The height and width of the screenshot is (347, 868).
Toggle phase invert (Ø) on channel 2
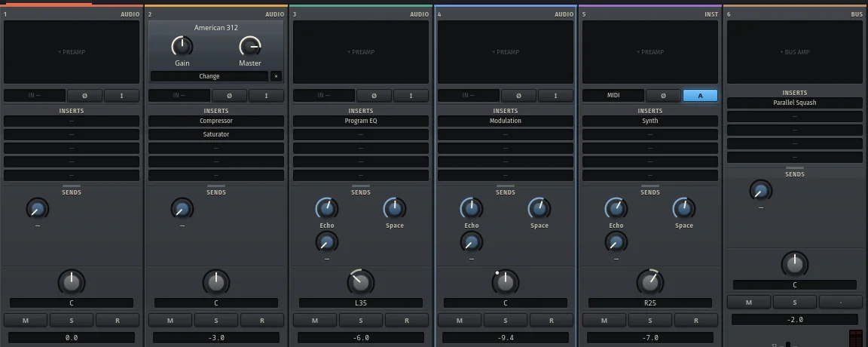tap(229, 95)
